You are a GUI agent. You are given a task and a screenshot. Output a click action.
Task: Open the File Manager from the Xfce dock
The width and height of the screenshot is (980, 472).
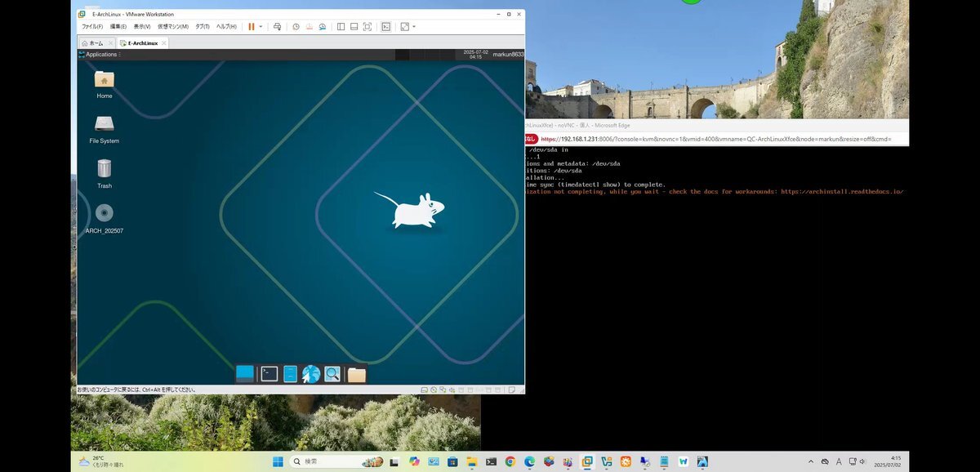point(290,374)
